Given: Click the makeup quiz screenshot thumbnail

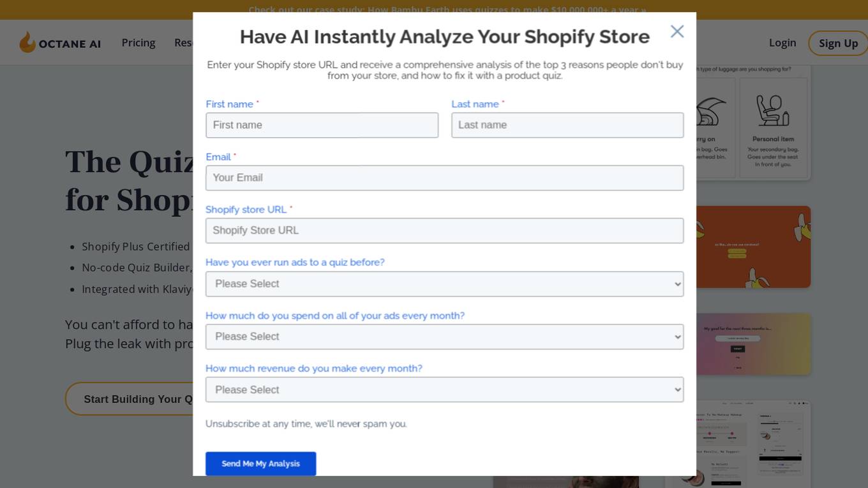Looking at the screenshot, I should pos(738,444).
